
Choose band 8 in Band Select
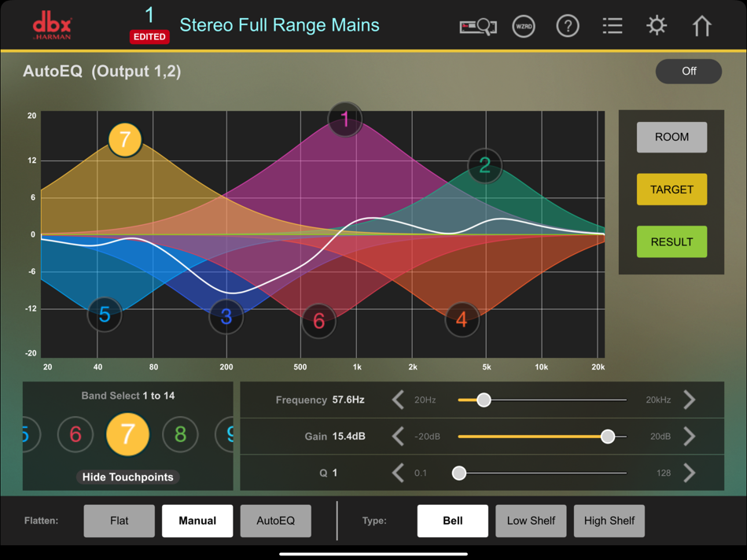pos(180,434)
